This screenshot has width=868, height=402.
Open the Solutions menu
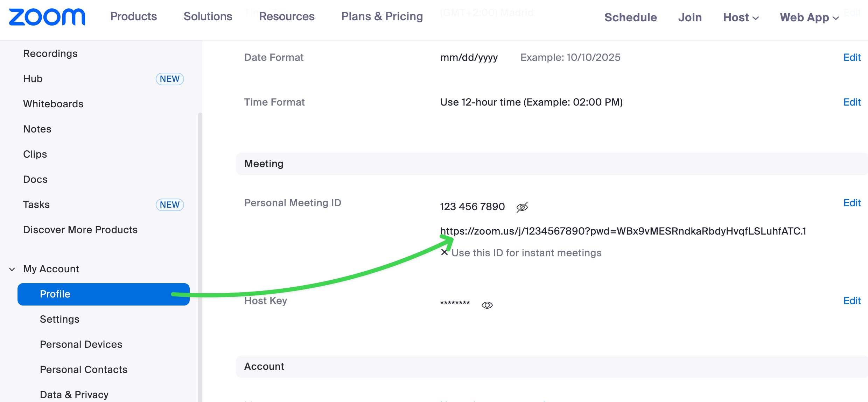pyautogui.click(x=208, y=16)
